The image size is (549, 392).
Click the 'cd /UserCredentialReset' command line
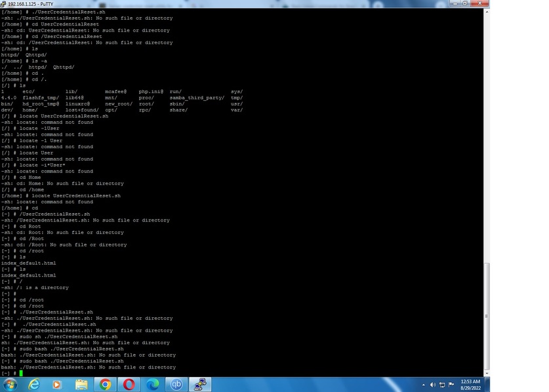coord(51,37)
